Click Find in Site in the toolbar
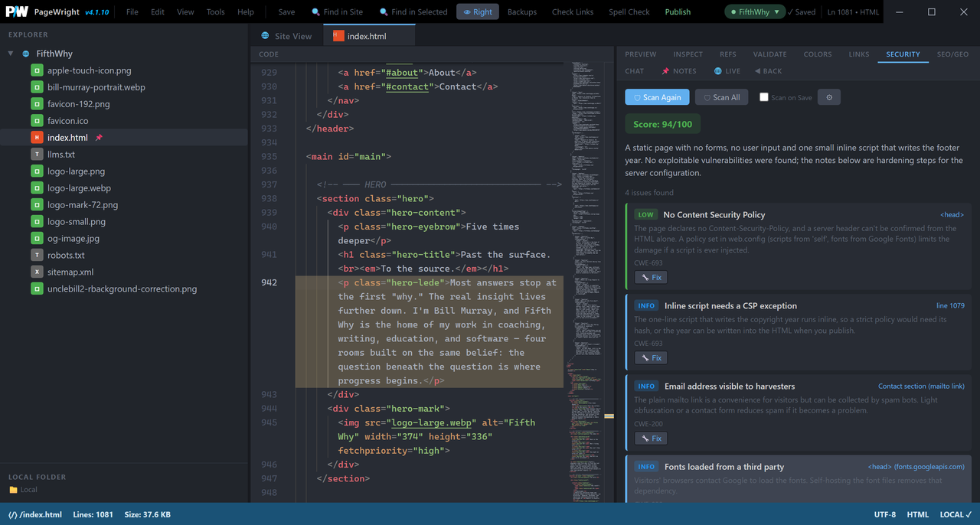 (x=337, y=12)
